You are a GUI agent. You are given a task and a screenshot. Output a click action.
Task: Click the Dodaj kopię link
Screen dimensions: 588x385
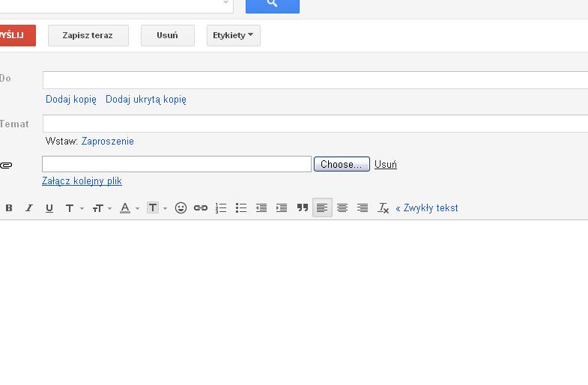pos(71,100)
